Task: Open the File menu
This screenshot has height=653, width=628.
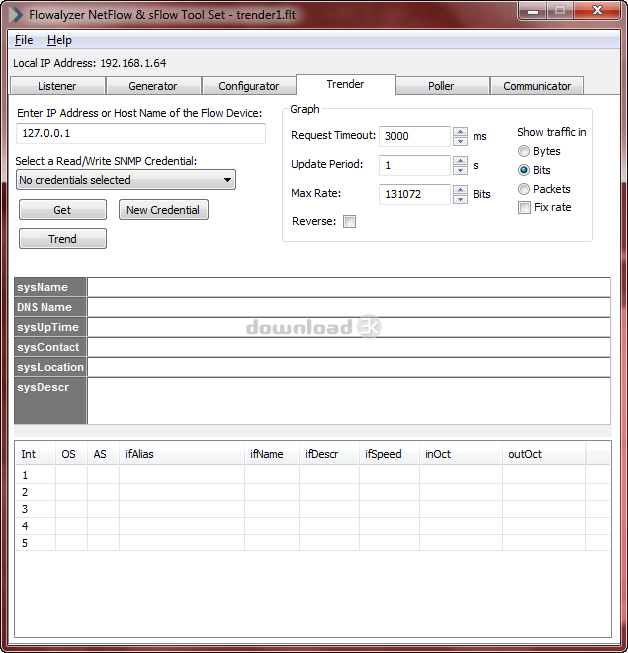Action: pyautogui.click(x=24, y=40)
